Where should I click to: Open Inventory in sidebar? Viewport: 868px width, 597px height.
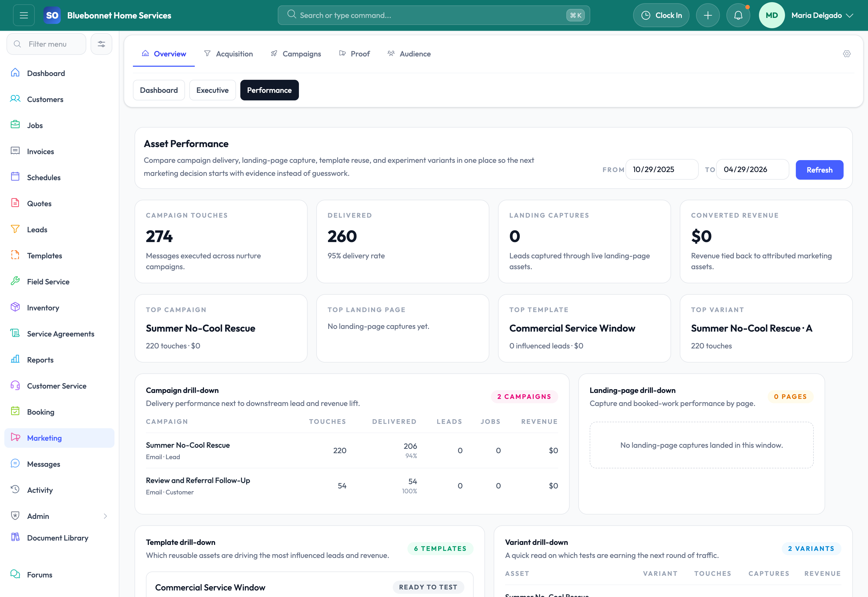[59, 308]
